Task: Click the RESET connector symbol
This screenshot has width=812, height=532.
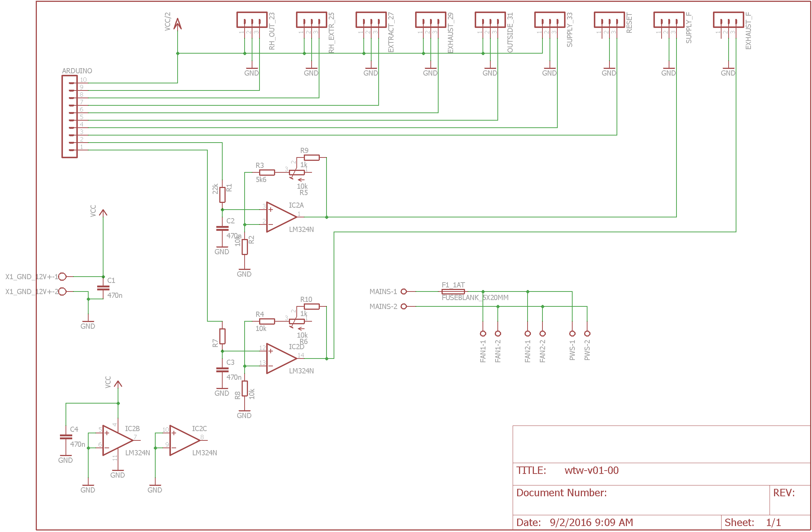Action: [x=609, y=20]
